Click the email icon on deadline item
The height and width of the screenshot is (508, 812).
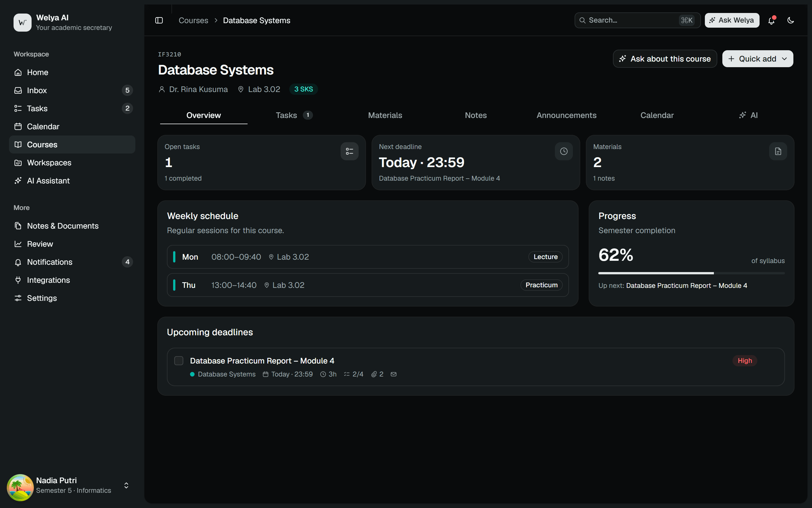(x=394, y=374)
